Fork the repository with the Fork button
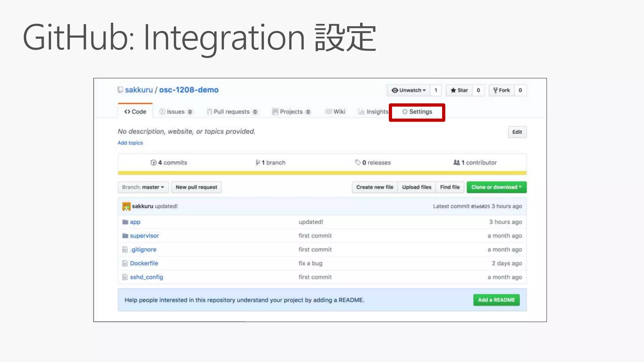This screenshot has width=644, height=362. click(502, 90)
